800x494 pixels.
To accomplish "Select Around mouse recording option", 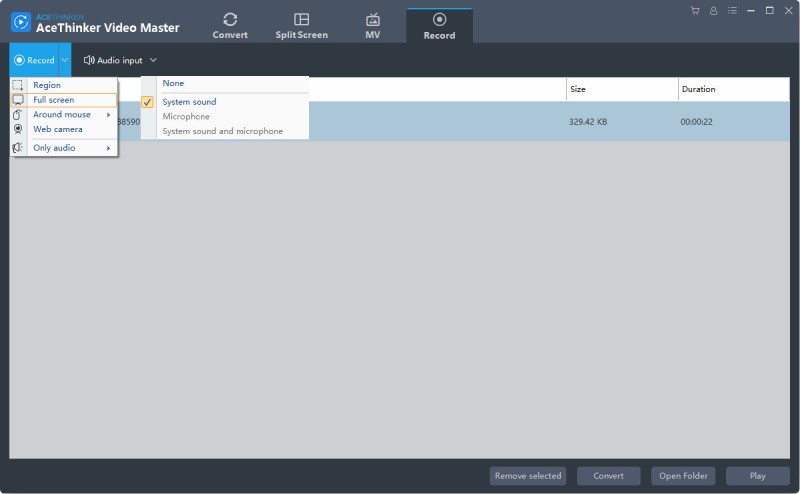I will pyautogui.click(x=64, y=115).
